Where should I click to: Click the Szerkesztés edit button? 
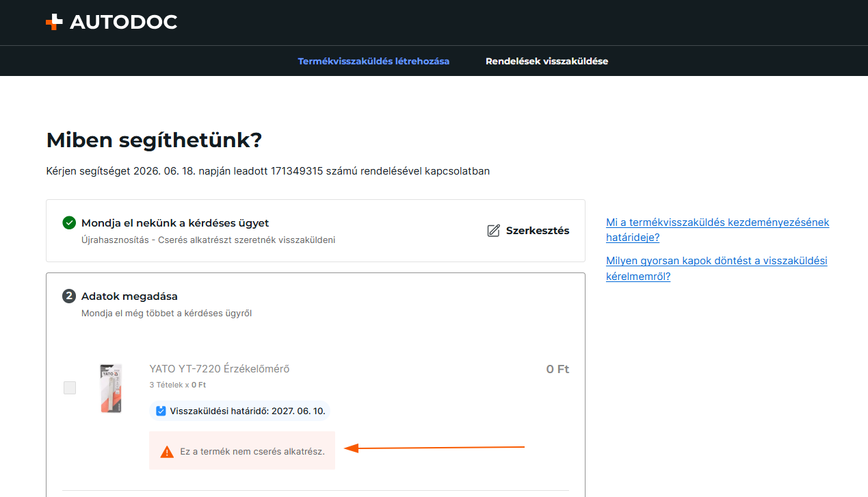[528, 231]
